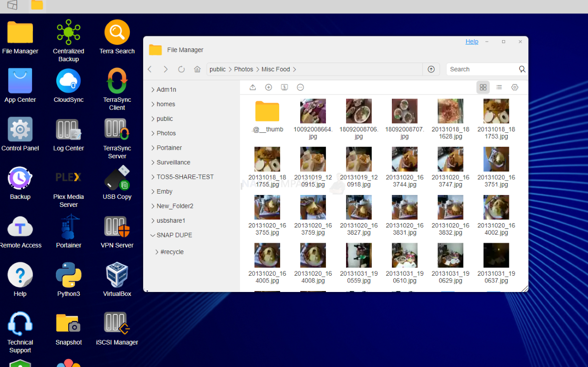
Task: Click in the Search field
Action: point(482,69)
